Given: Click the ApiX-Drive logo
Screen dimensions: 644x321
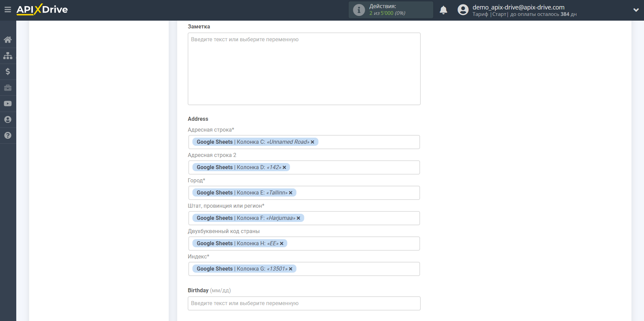Looking at the screenshot, I should click(42, 9).
